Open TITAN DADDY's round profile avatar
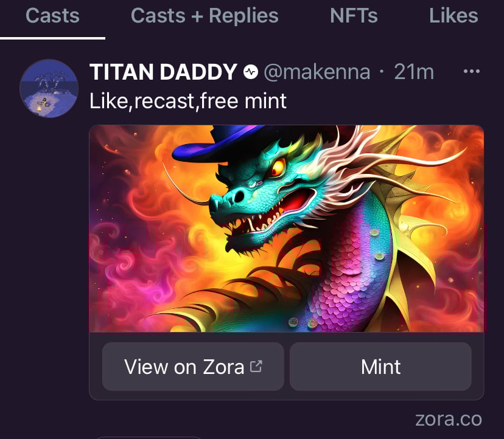Image resolution: width=504 pixels, height=439 pixels. (x=49, y=88)
